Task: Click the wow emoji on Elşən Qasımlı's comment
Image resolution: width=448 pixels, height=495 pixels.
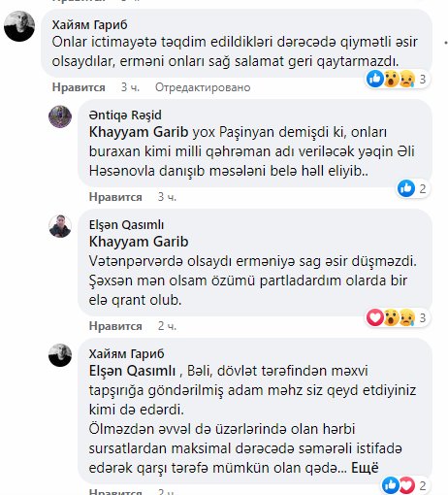Action: (x=392, y=317)
